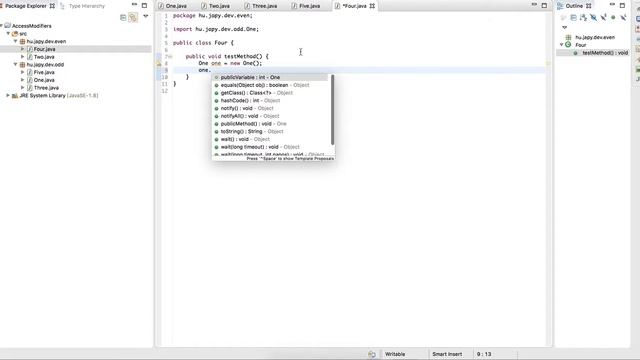The height and width of the screenshot is (360, 640).
Task: Collapse hu.japy.dev.odd package arrow
Action: click(15, 64)
